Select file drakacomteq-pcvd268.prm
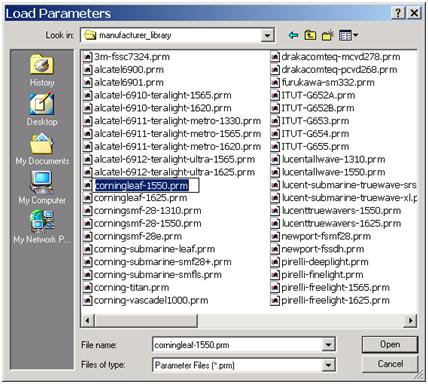Viewport: 428px width, 384px height. (339, 70)
